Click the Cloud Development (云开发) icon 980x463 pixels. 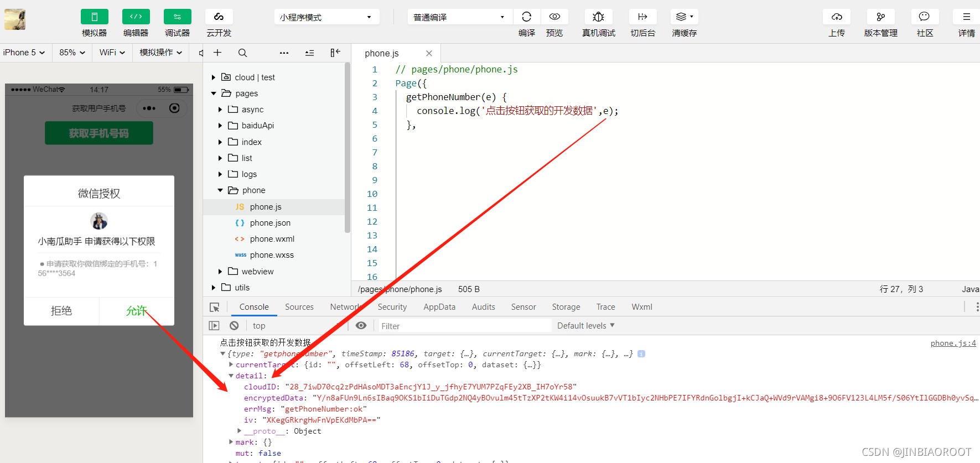click(x=219, y=17)
